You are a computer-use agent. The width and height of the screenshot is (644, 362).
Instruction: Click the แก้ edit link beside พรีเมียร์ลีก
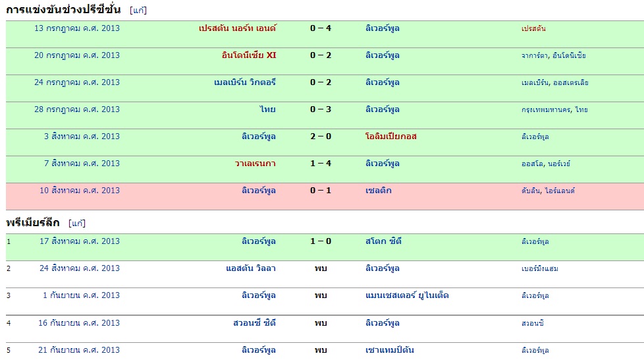click(77, 223)
